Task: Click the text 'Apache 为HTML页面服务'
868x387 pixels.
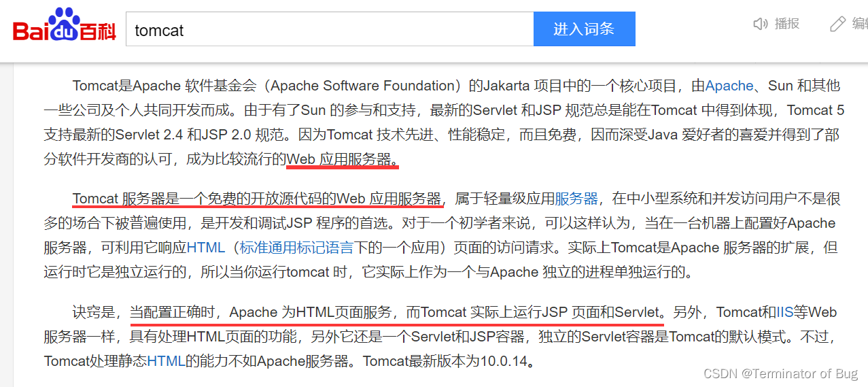Action: [311, 312]
